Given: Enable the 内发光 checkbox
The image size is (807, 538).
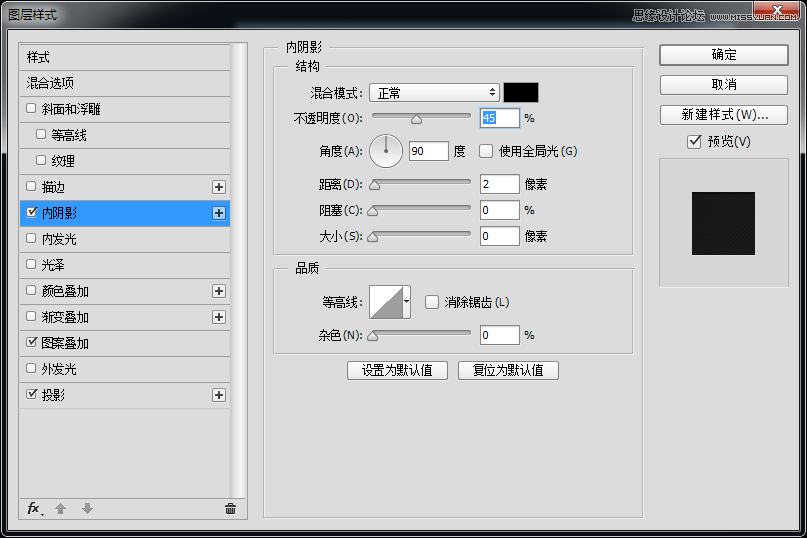Looking at the screenshot, I should 31,238.
